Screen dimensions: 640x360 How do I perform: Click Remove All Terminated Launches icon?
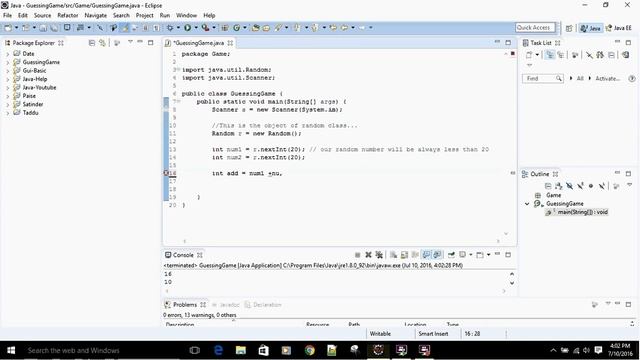pyautogui.click(x=379, y=255)
